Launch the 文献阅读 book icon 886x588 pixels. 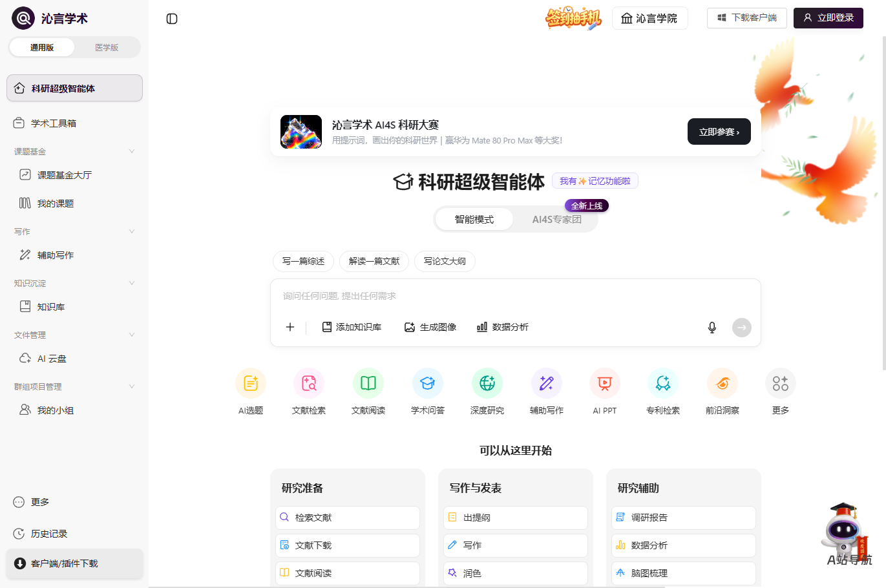(368, 383)
